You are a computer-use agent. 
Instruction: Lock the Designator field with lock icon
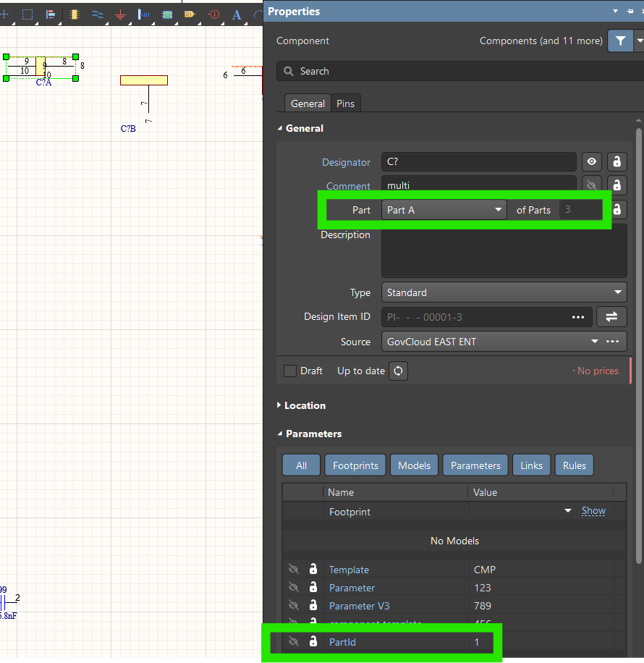point(617,161)
